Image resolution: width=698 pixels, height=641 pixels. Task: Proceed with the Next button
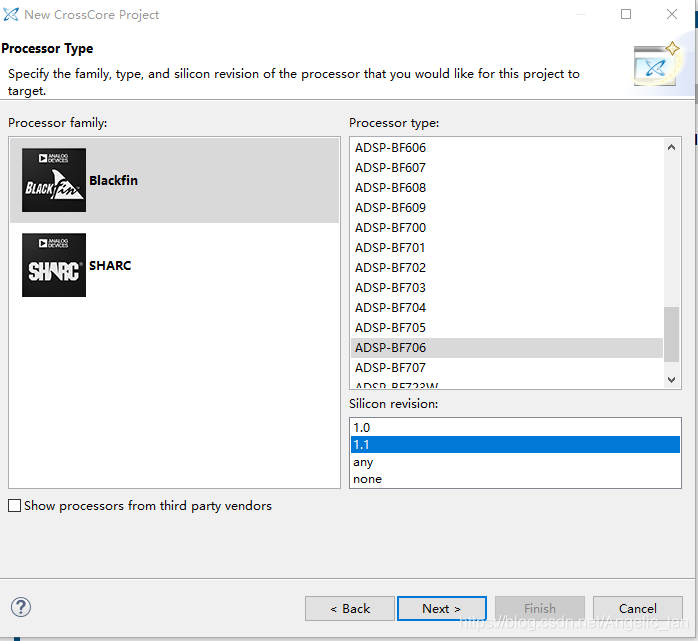coord(442,609)
